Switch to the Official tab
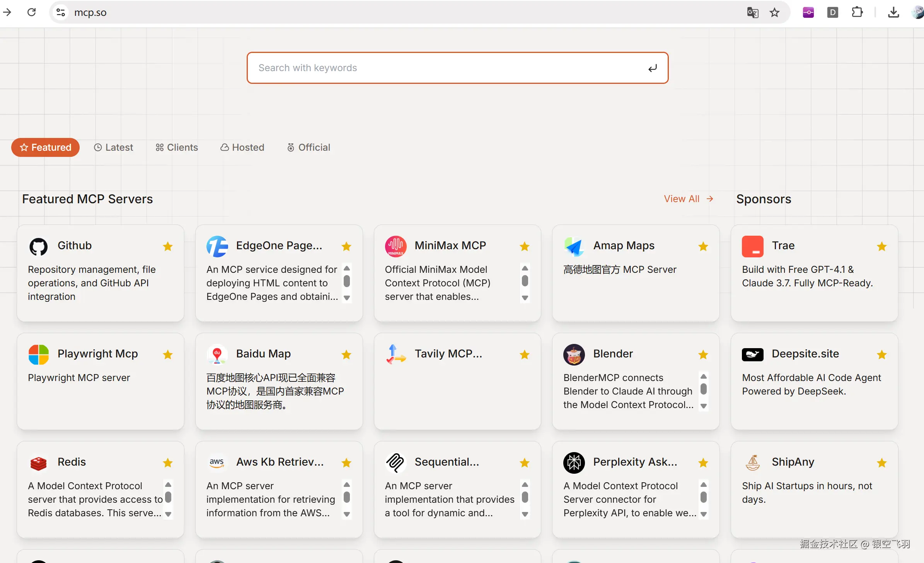Image resolution: width=924 pixels, height=563 pixels. [309, 147]
